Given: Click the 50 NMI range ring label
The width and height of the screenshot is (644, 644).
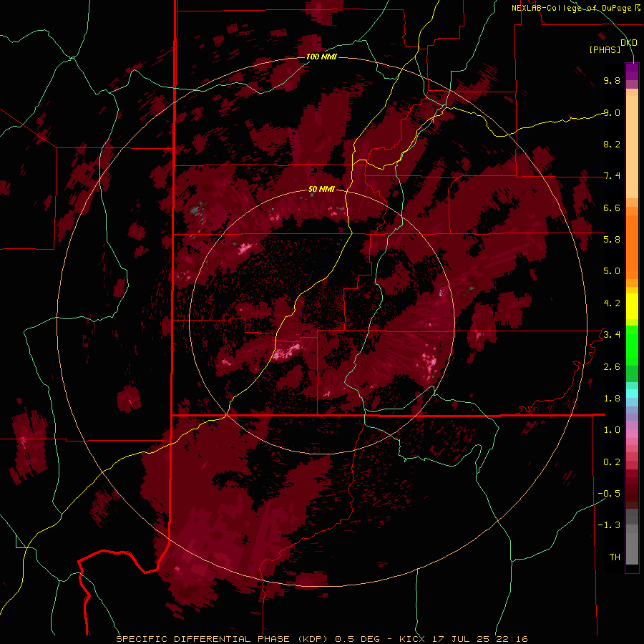Looking at the screenshot, I should click(x=321, y=189).
